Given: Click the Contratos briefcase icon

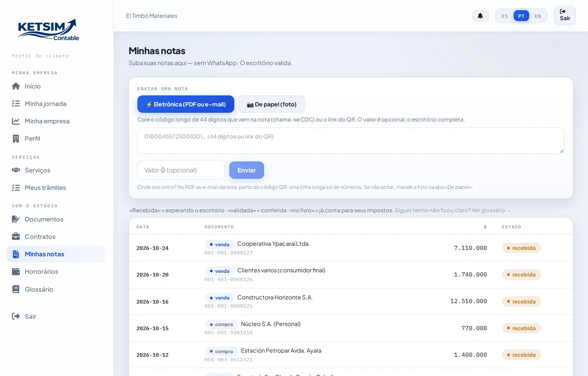Looking at the screenshot, I should pos(16,237).
